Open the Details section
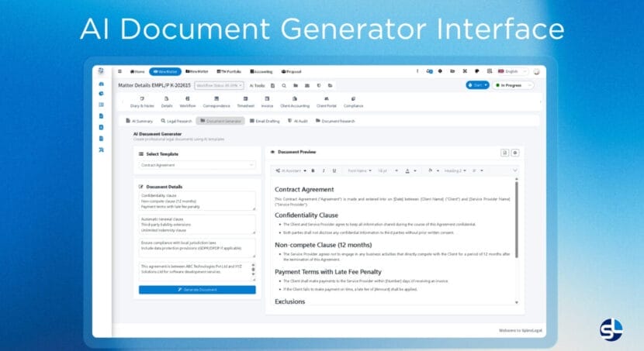 coord(167,102)
